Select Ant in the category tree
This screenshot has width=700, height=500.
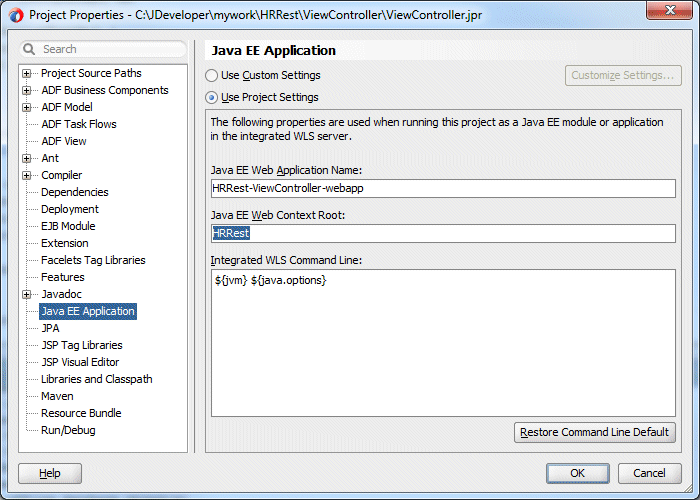coord(50,158)
